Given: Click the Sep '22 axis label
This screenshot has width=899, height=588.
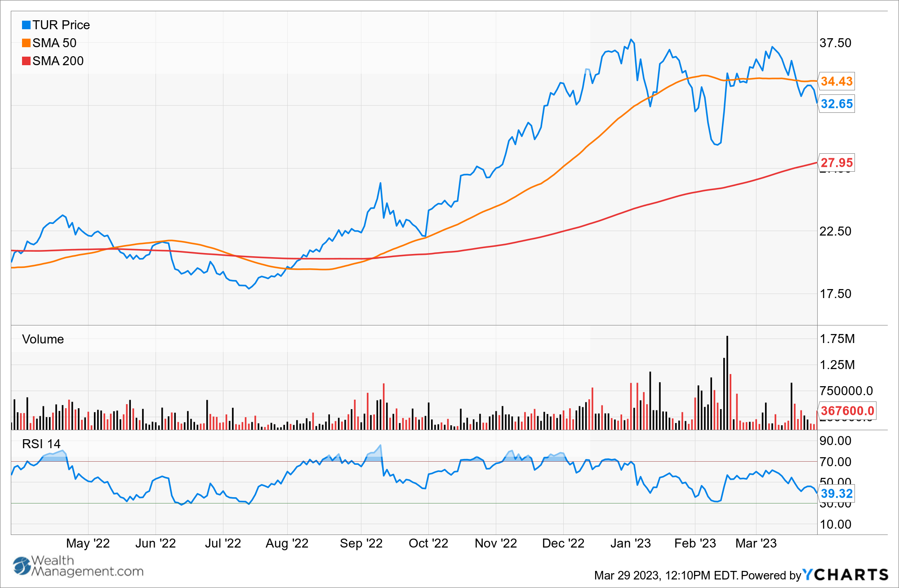Looking at the screenshot, I should click(361, 543).
